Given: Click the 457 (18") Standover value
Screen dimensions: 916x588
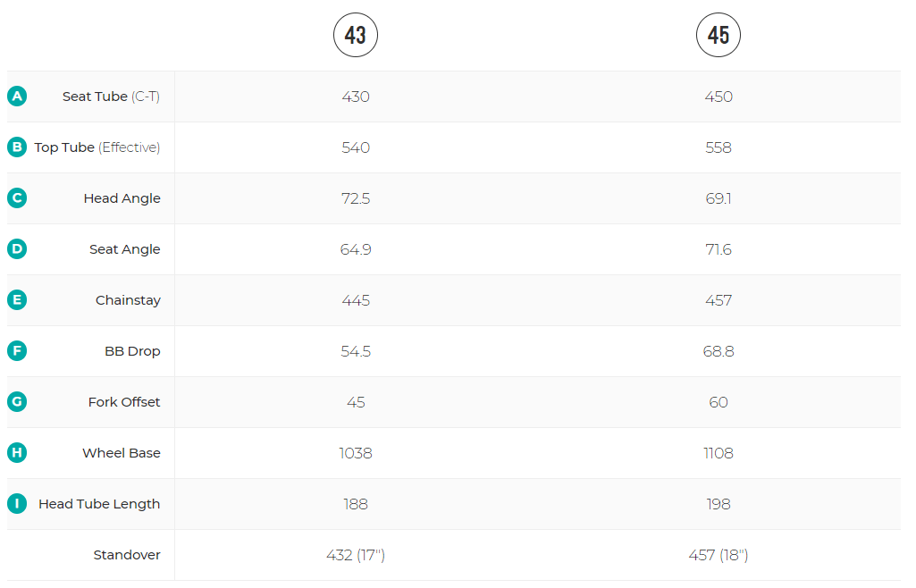Looking at the screenshot, I should (719, 555).
